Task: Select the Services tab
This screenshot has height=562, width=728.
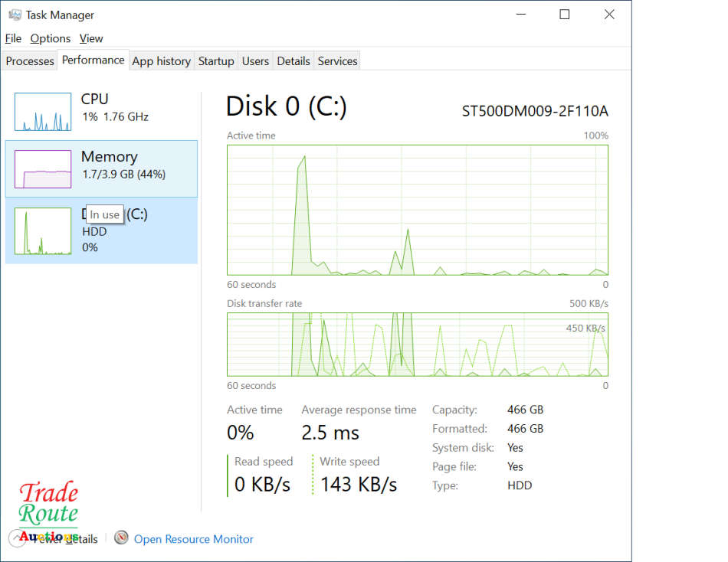Action: [x=337, y=60]
